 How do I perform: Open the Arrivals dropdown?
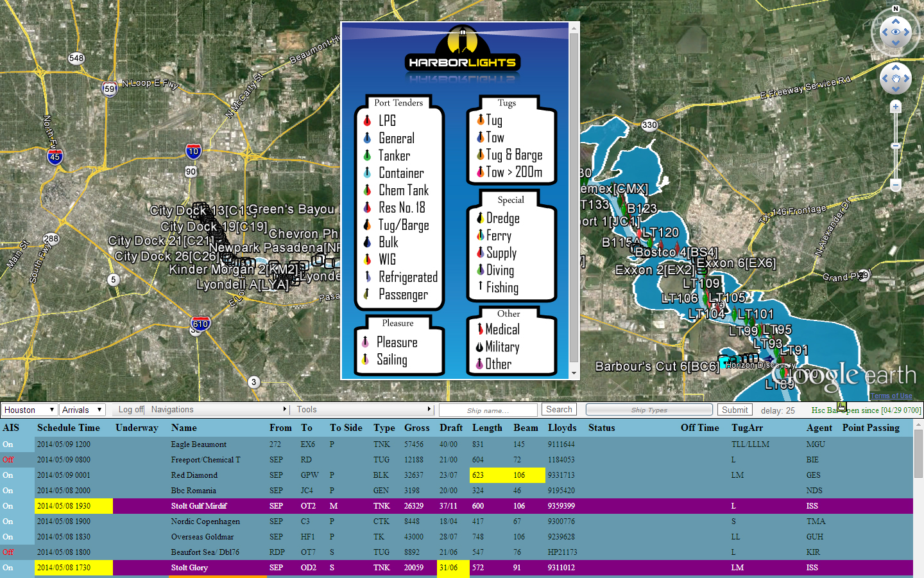pyautogui.click(x=82, y=410)
